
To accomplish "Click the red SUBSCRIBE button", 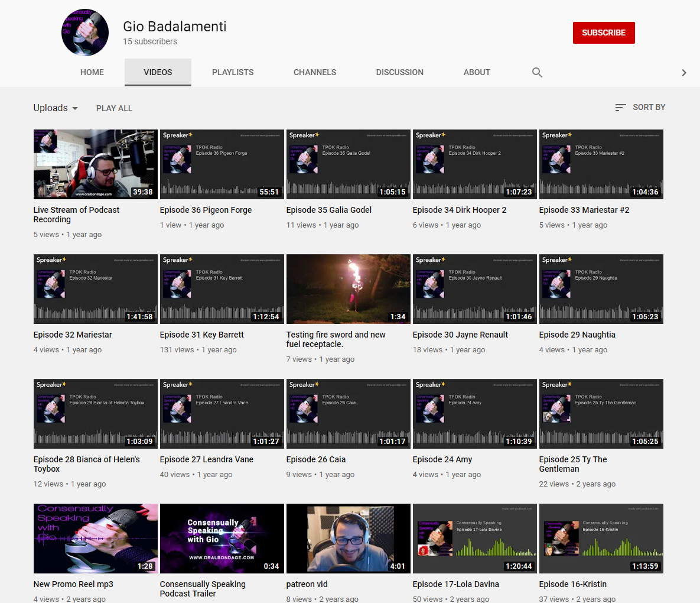I will coord(604,33).
